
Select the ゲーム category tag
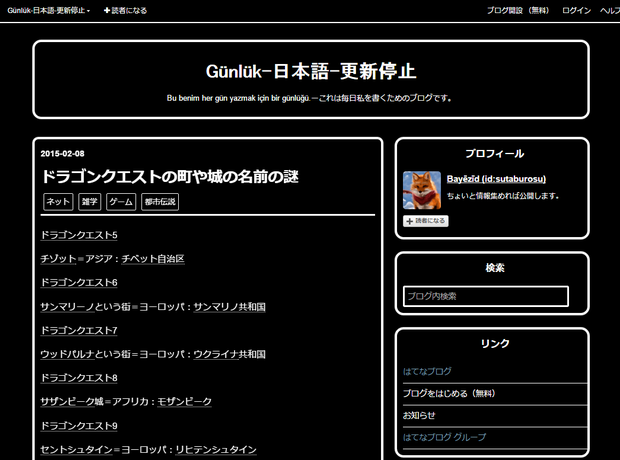tap(121, 202)
